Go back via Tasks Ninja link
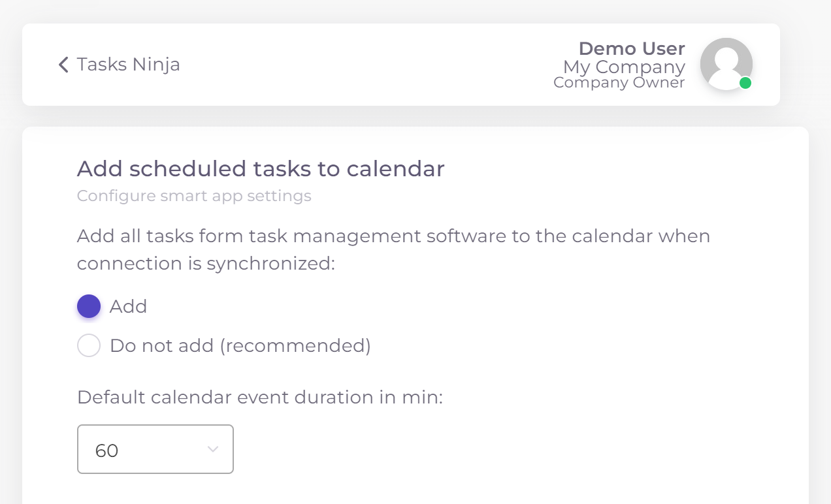The width and height of the screenshot is (831, 504). [128, 65]
